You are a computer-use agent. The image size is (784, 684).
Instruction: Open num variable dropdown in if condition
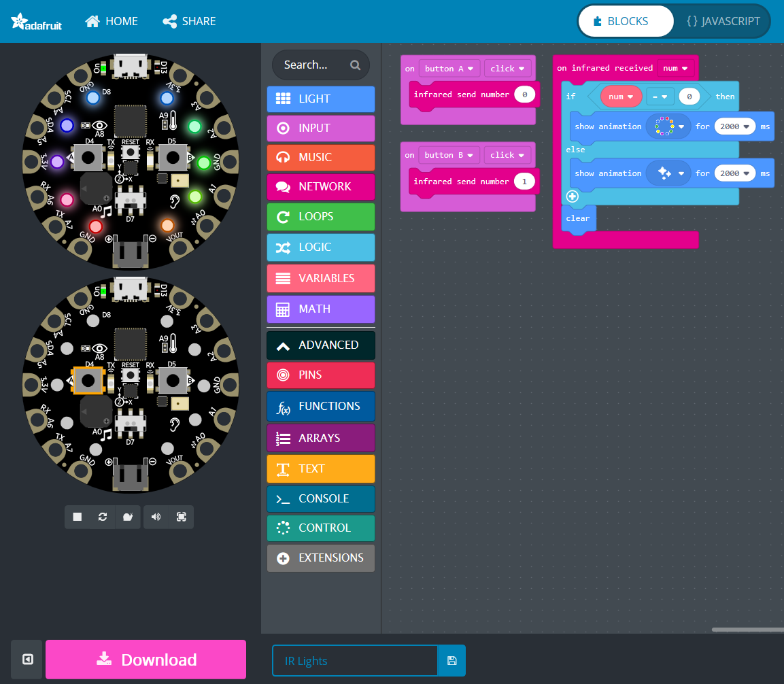[621, 97]
